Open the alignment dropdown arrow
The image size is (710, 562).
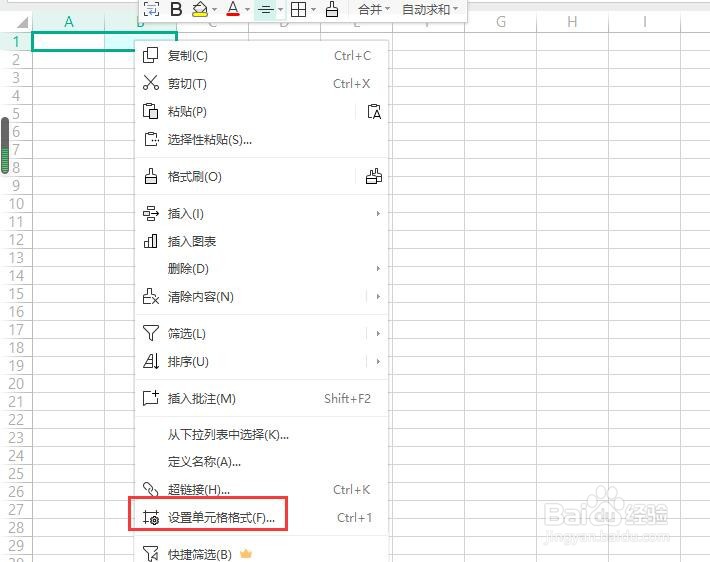280,9
